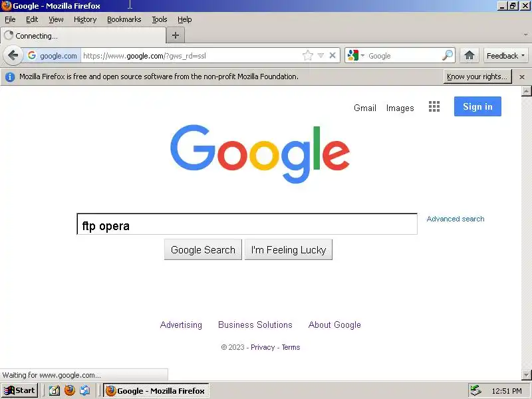Click the blue info icon in notification bar
The width and height of the screenshot is (532, 399).
(x=10, y=77)
